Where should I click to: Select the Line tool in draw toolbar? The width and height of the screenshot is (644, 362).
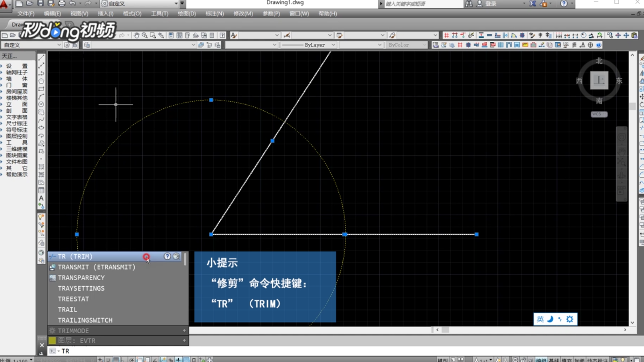click(x=41, y=58)
